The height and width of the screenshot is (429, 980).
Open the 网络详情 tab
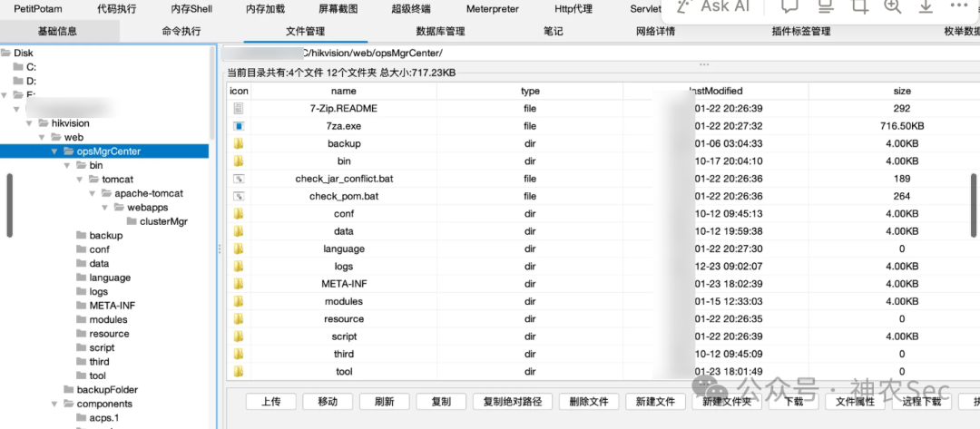656,31
